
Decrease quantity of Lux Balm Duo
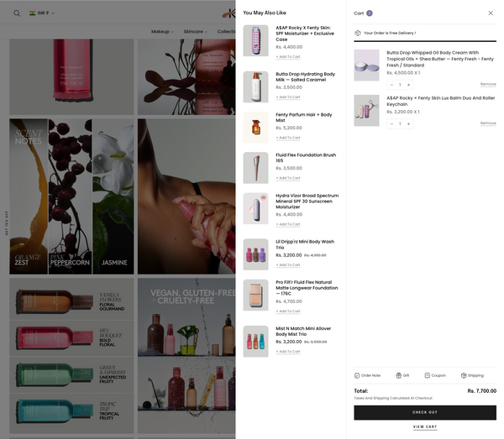(x=391, y=123)
